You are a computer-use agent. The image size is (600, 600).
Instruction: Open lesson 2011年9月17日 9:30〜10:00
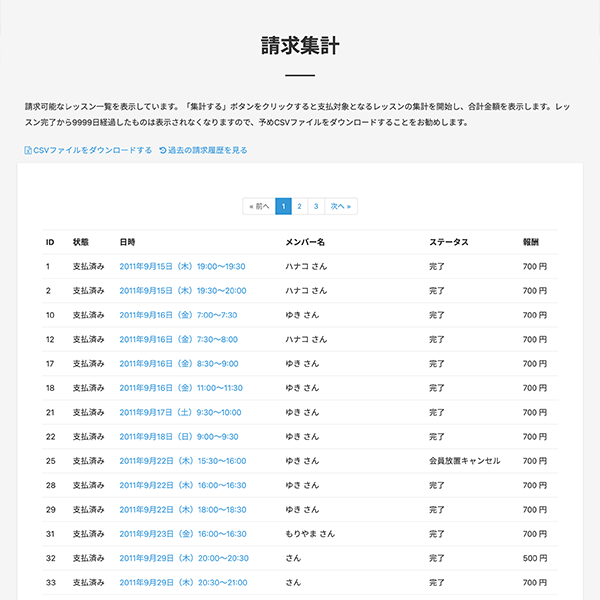pyautogui.click(x=180, y=412)
